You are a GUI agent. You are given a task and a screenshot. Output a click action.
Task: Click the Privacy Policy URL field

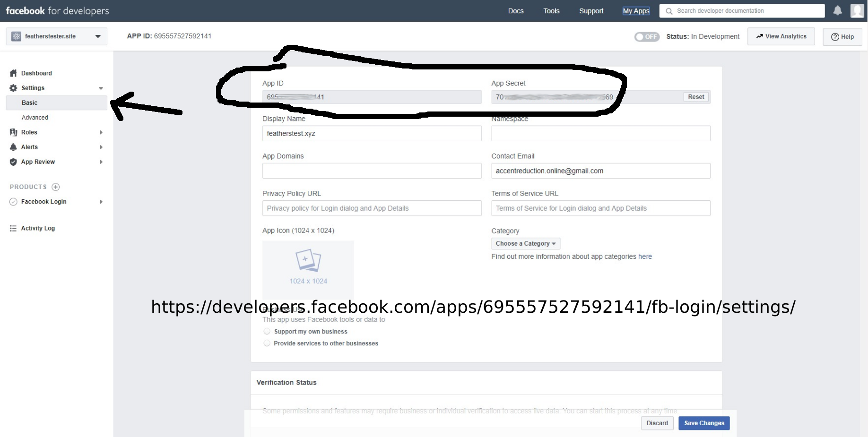[372, 208]
